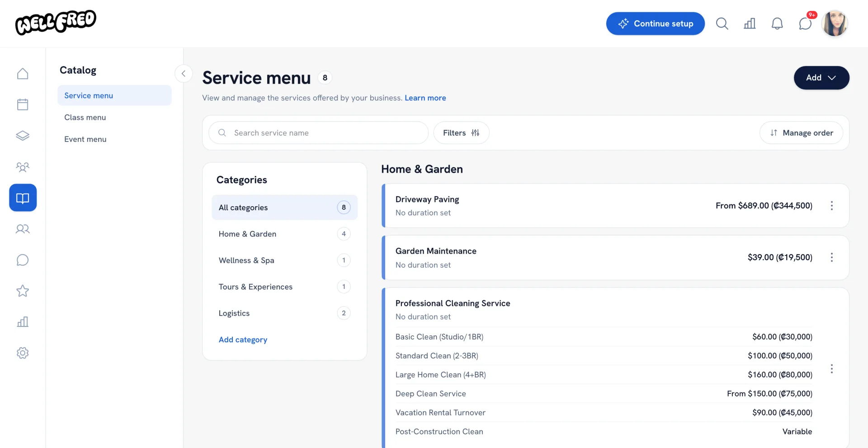Click Continue setup button
868x448 pixels.
point(655,24)
